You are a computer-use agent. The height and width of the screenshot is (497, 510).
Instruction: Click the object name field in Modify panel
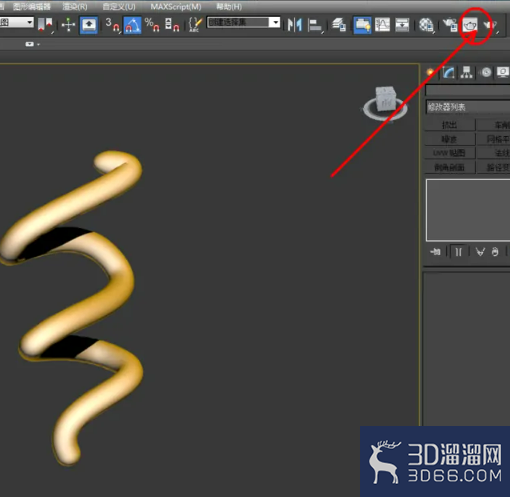468,90
